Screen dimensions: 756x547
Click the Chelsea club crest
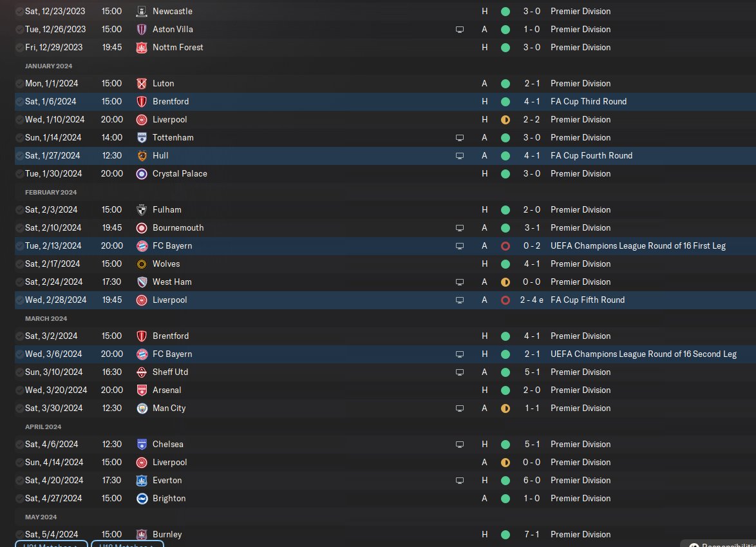click(141, 445)
